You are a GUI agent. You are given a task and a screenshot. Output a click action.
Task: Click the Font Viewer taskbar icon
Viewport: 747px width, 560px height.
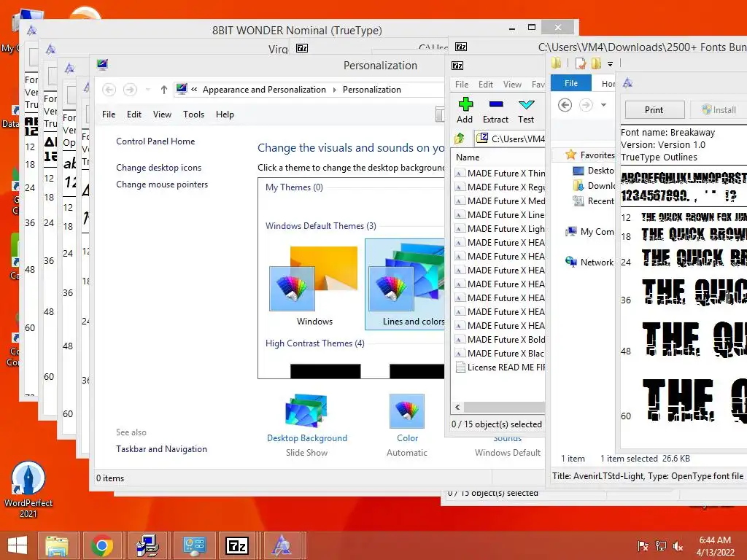click(282, 545)
